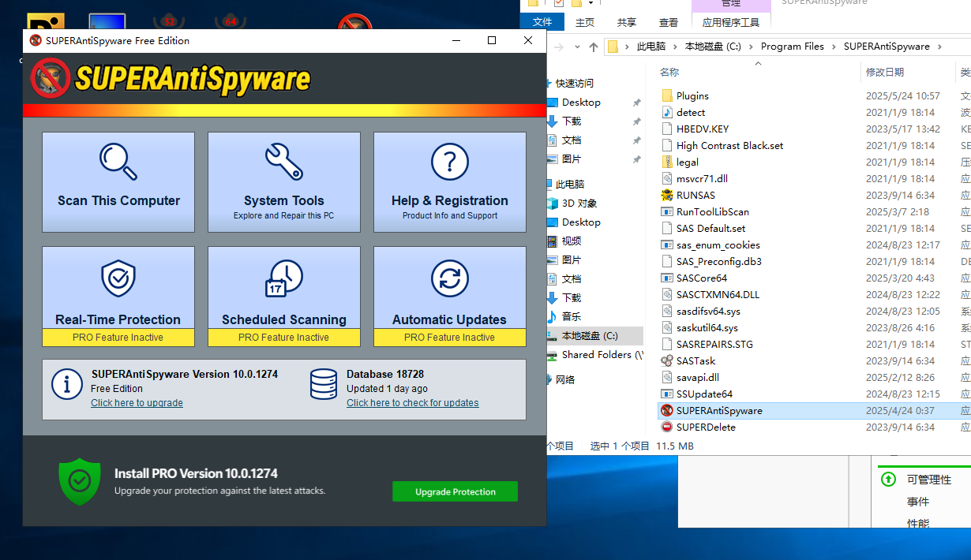Navigate to Program Files in the address bar
Image resolution: width=971 pixels, height=560 pixels.
coord(793,47)
